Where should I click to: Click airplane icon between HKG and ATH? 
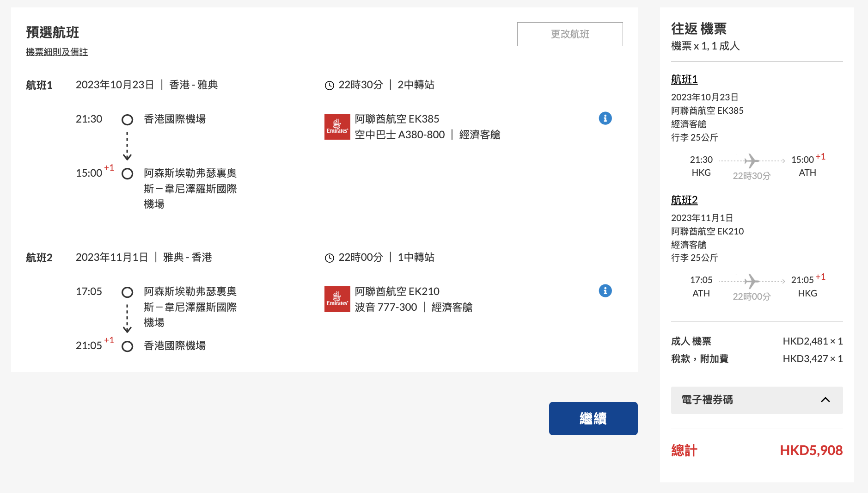(x=752, y=161)
